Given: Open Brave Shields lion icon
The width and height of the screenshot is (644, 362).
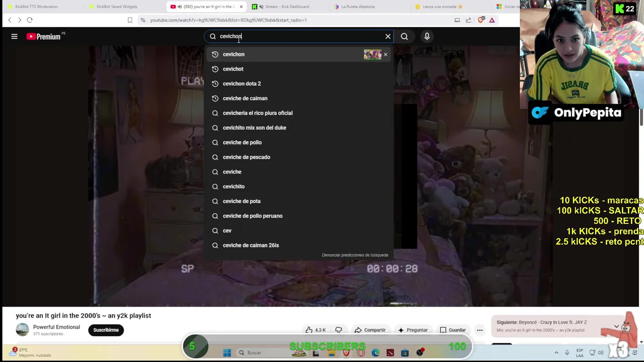Looking at the screenshot, I should pyautogui.click(x=481, y=20).
